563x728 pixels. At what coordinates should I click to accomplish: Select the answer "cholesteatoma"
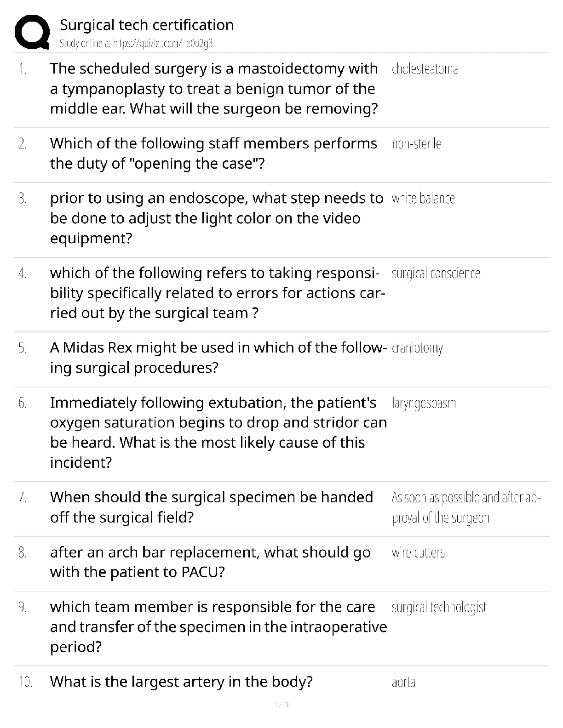tap(425, 69)
